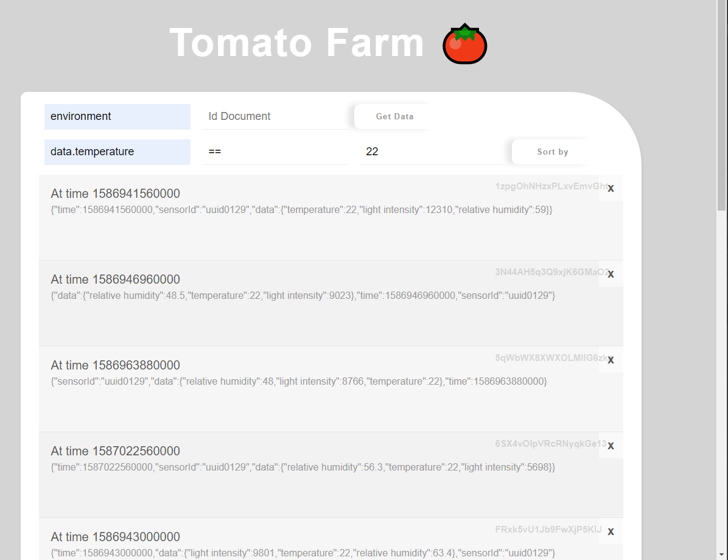Click JSON data with light intensity 8766
The height and width of the screenshot is (560, 728).
point(298,382)
